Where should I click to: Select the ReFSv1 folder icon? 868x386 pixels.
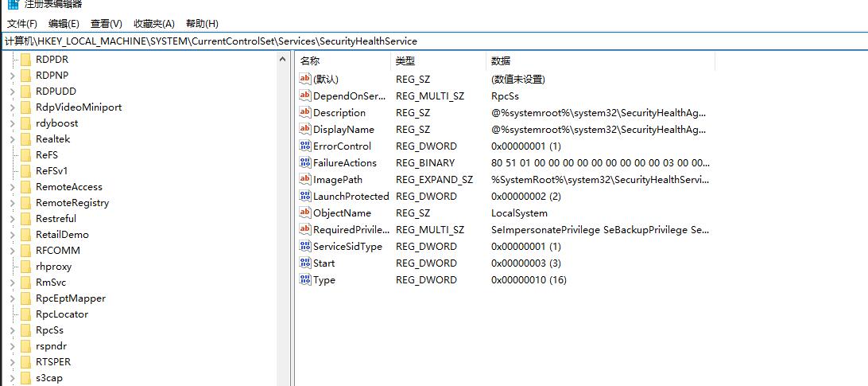tap(25, 171)
